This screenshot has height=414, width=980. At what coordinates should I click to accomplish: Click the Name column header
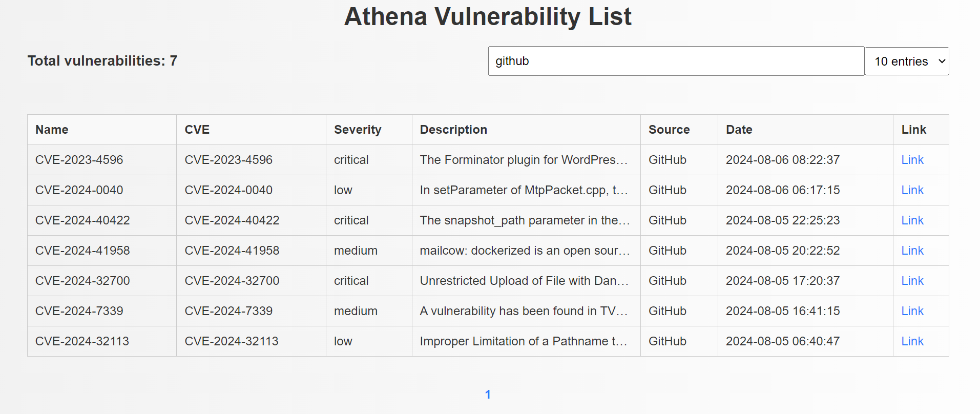(52, 130)
